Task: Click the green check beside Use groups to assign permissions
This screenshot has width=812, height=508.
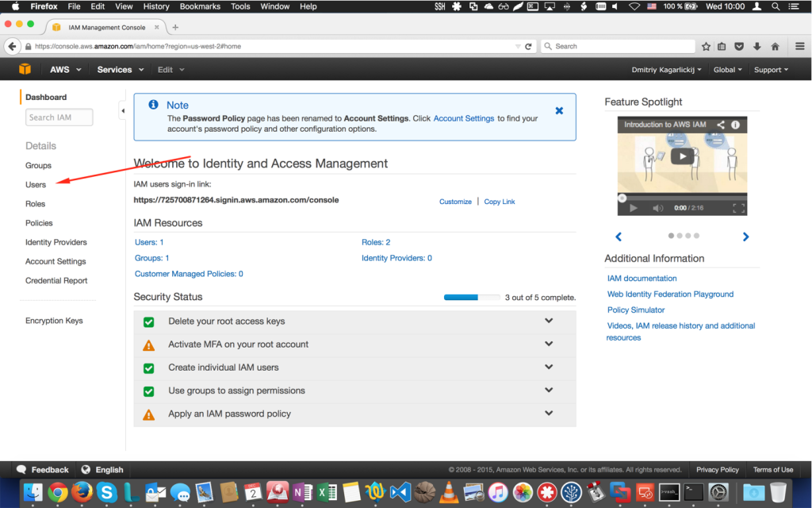Action: 148,391
